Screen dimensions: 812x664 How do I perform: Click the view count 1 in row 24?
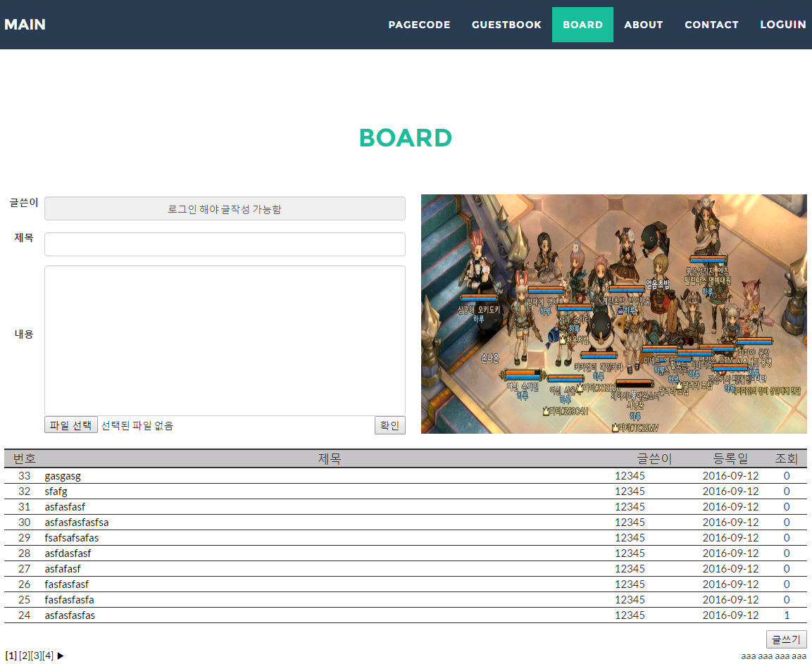point(787,616)
